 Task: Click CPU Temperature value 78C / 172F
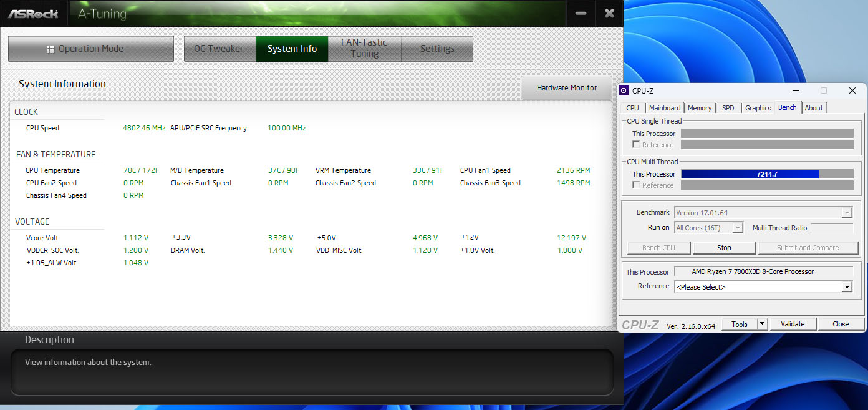(142, 170)
